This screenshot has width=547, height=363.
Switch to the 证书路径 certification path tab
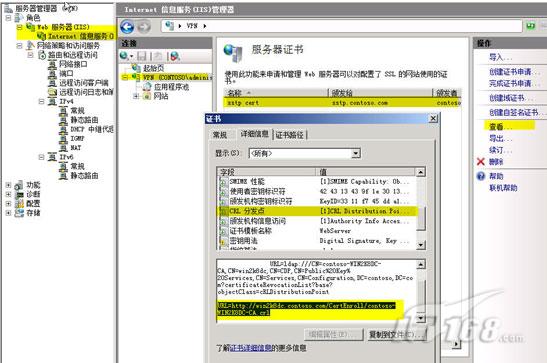pos(290,135)
